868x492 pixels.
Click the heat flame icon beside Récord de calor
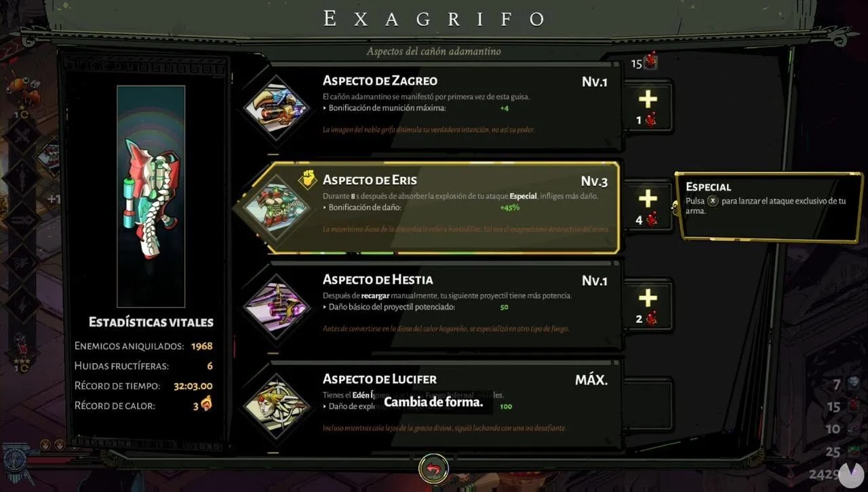coord(207,405)
